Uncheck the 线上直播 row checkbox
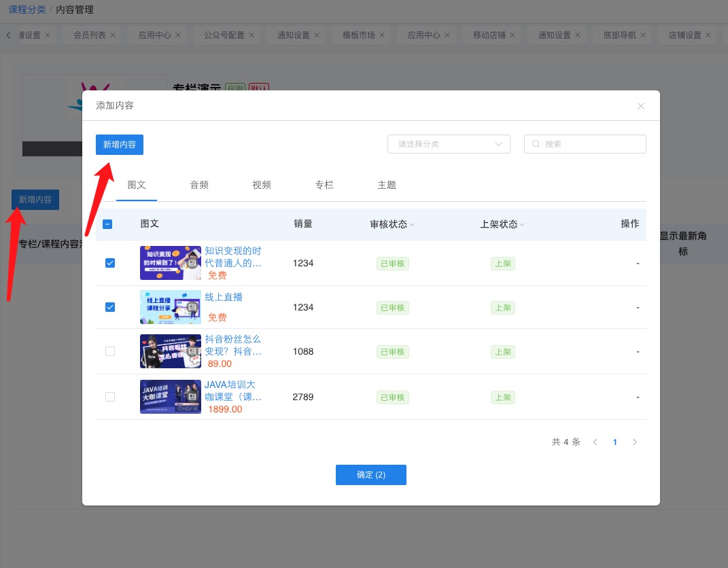728x568 pixels. coord(110,307)
